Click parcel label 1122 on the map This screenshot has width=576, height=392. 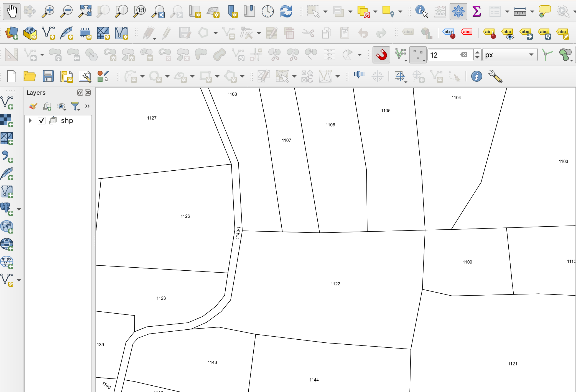click(335, 284)
